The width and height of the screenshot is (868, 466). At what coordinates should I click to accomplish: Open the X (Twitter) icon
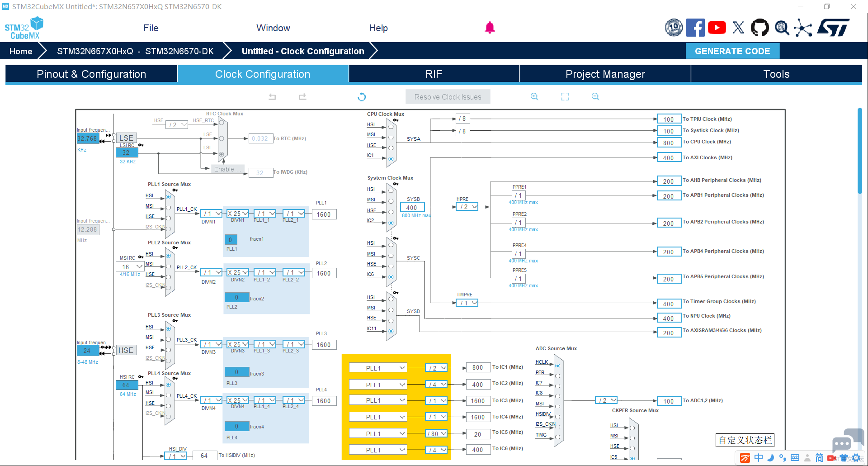pyautogui.click(x=738, y=28)
